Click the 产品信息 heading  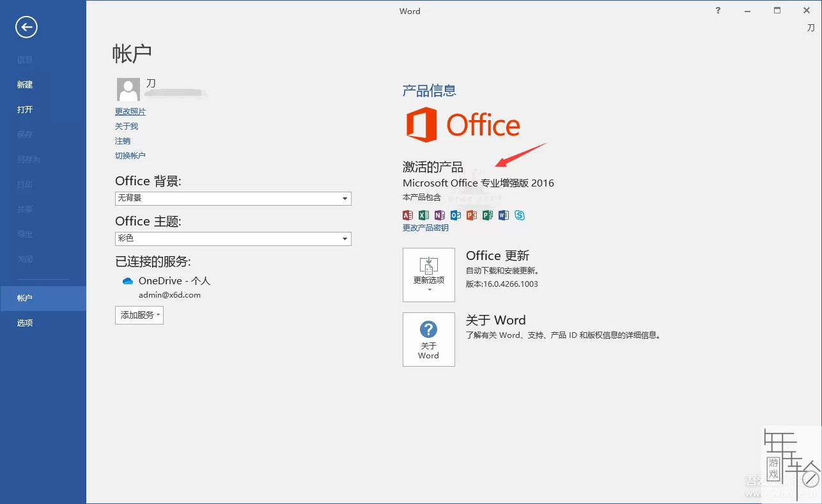coord(430,91)
